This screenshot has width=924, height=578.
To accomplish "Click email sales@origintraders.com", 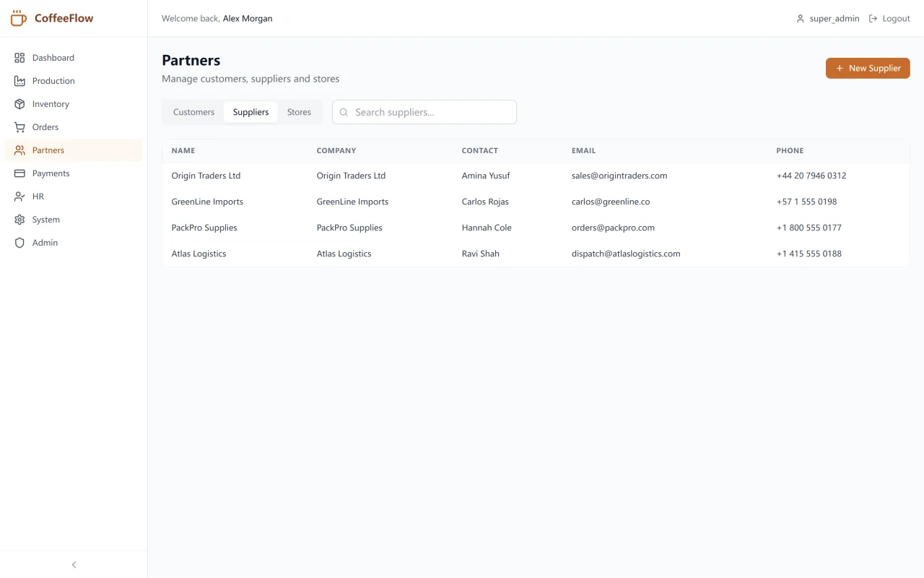I will pos(619,176).
